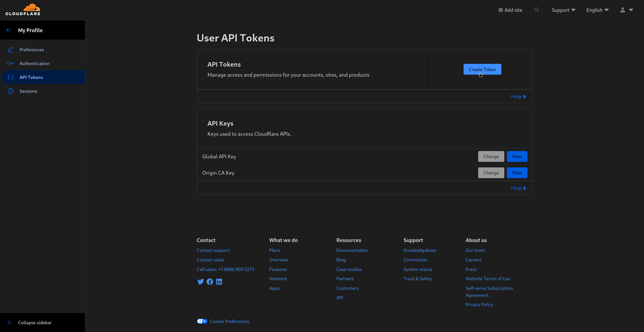Open System status footer link

click(x=418, y=269)
